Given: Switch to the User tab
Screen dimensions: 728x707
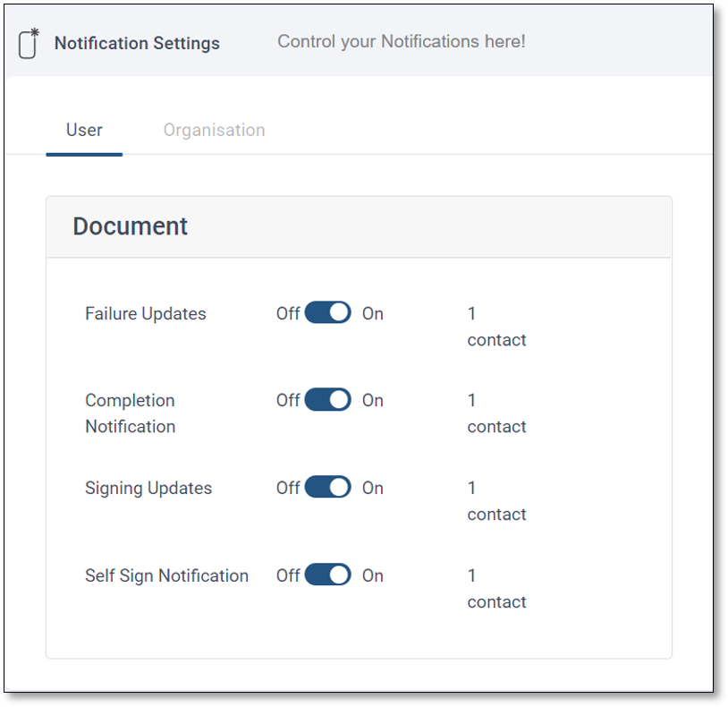Looking at the screenshot, I should [84, 131].
